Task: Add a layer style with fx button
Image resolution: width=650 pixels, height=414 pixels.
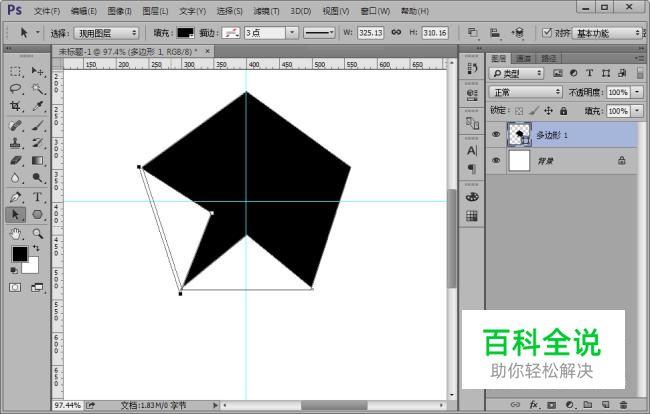Action: point(533,404)
